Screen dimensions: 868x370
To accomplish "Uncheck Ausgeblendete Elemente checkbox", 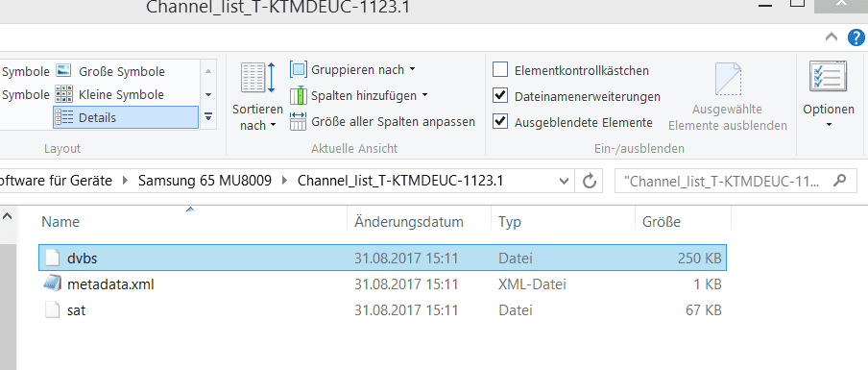I will (500, 122).
